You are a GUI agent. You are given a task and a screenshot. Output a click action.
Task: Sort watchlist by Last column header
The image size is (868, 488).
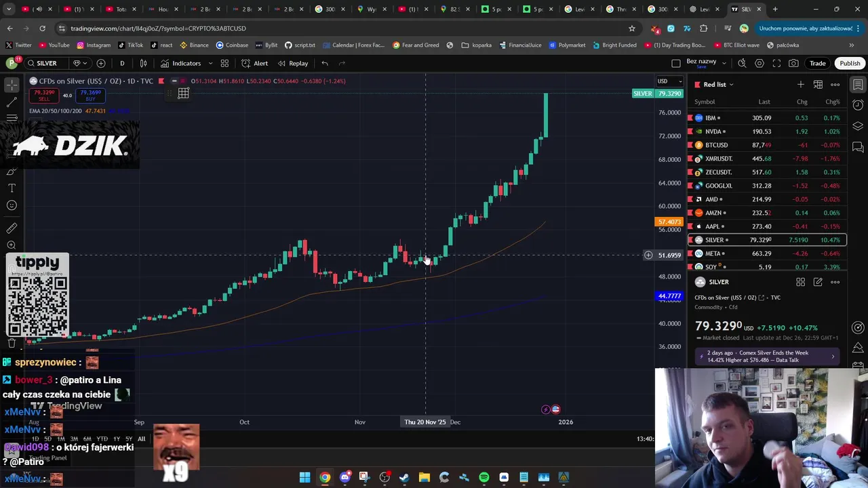pos(764,102)
